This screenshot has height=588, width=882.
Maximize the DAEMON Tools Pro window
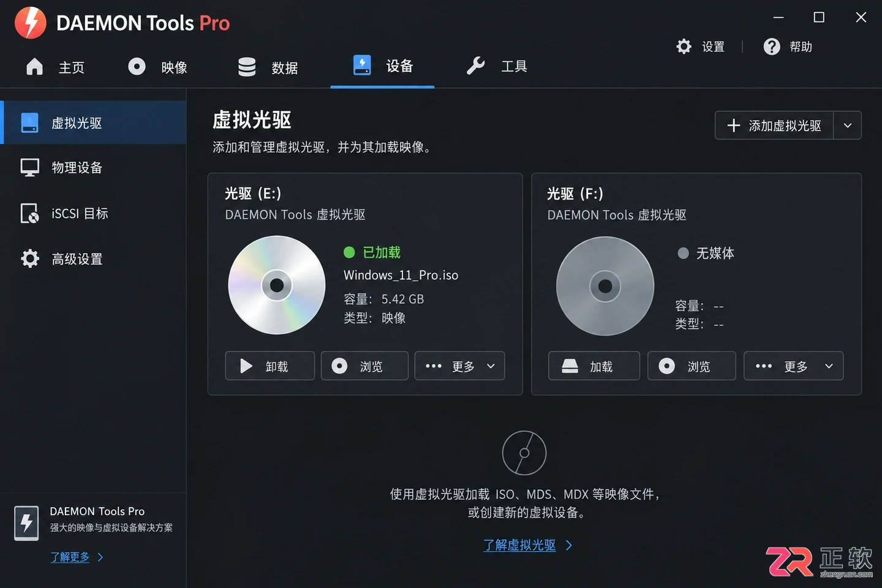click(819, 17)
